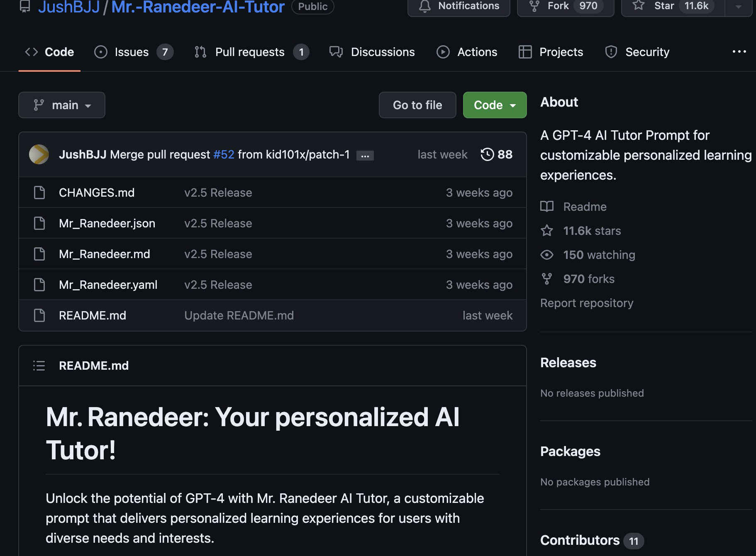Image resolution: width=756 pixels, height=556 pixels.
Task: Expand commit message ellipsis button
Action: [x=365, y=156]
